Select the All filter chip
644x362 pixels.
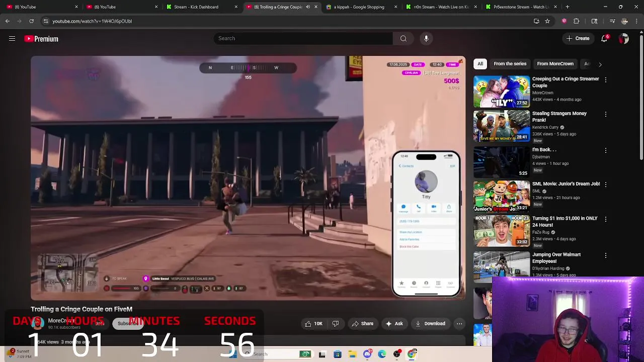point(480,64)
